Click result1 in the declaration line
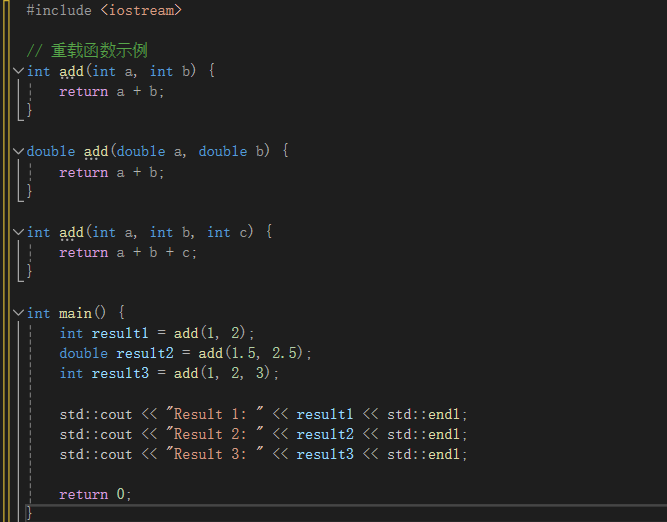Image resolution: width=667 pixels, height=522 pixels. click(120, 333)
